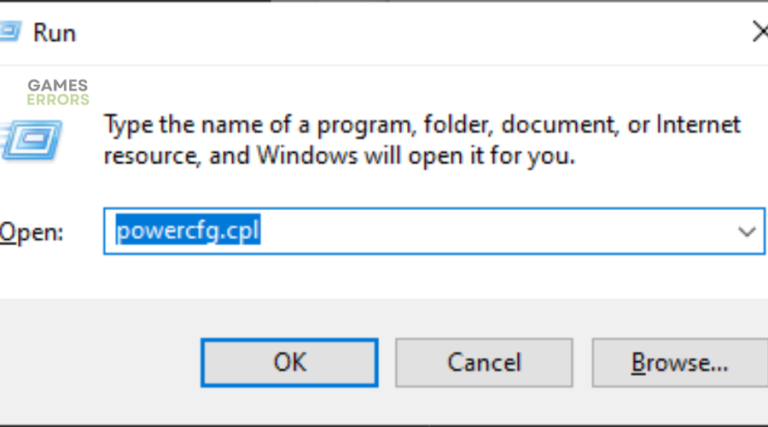Expand the Open combo box dropdown arrow
768x427 pixels.
[x=746, y=232]
